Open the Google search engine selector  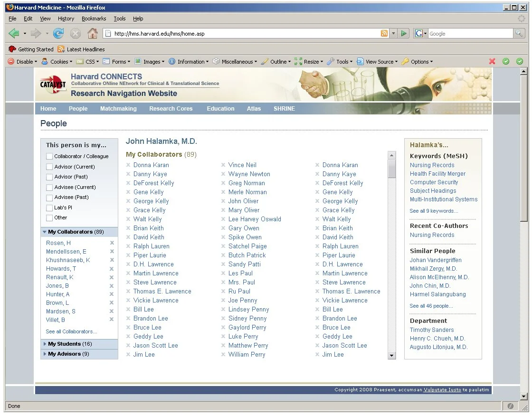(421, 33)
